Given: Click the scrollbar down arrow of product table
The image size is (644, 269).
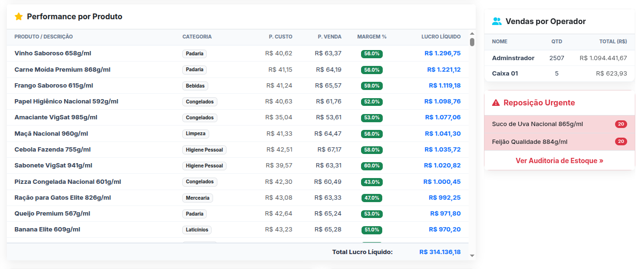Looking at the screenshot, I should (472, 256).
